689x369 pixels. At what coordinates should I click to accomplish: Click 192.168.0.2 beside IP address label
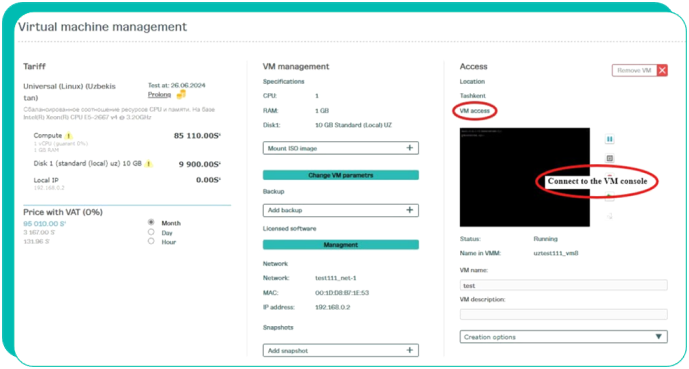pos(333,307)
